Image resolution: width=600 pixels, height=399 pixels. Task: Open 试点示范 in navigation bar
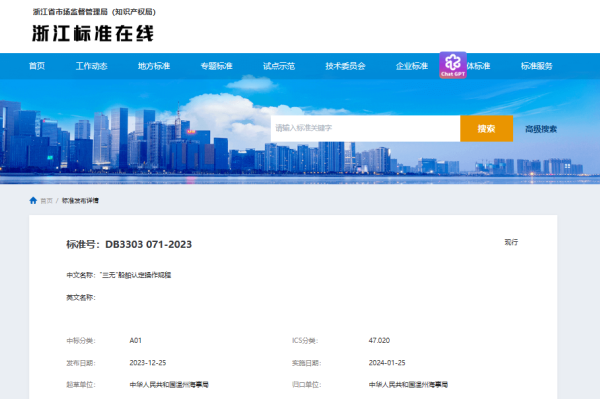point(279,66)
